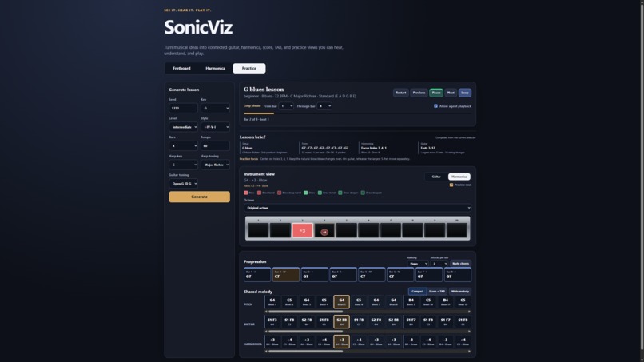Screen dimensions: 644x362
Task: Toggle the Preview next checkbox
Action: point(451,185)
